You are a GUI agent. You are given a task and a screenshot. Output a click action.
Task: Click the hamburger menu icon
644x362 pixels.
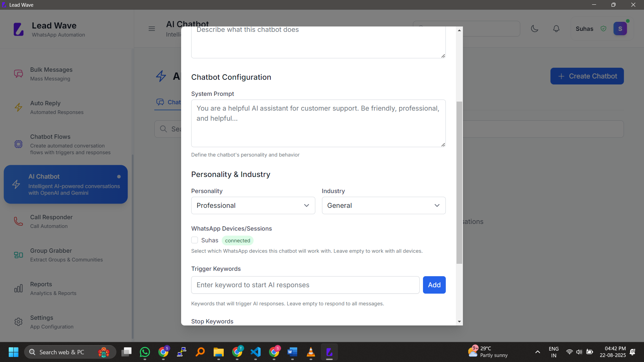152,29
